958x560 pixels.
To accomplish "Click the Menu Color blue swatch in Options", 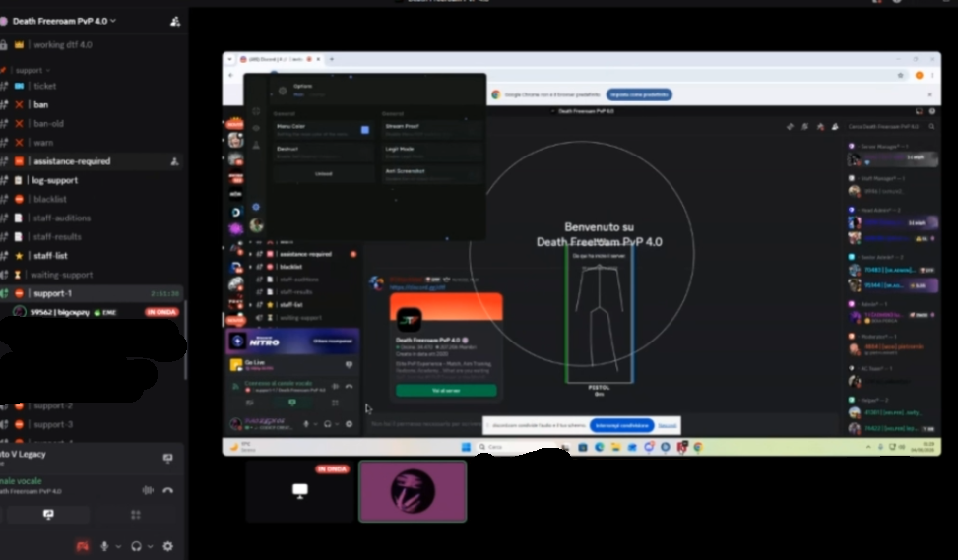I will [x=364, y=130].
